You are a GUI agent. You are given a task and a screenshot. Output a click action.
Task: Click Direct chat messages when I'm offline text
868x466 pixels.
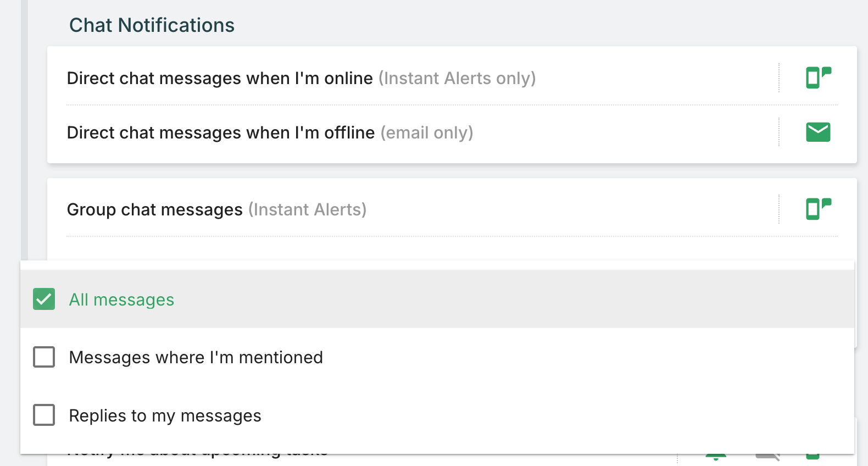220,132
